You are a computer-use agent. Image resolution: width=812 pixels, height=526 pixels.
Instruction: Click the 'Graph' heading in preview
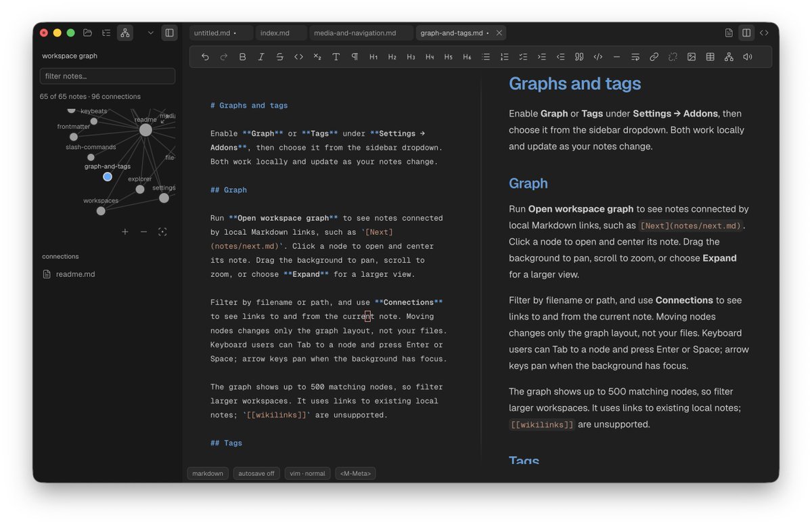click(x=528, y=183)
